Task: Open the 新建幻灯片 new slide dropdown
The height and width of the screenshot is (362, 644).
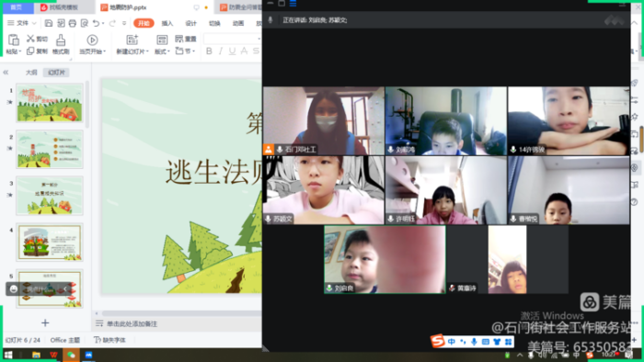Action: point(132,51)
